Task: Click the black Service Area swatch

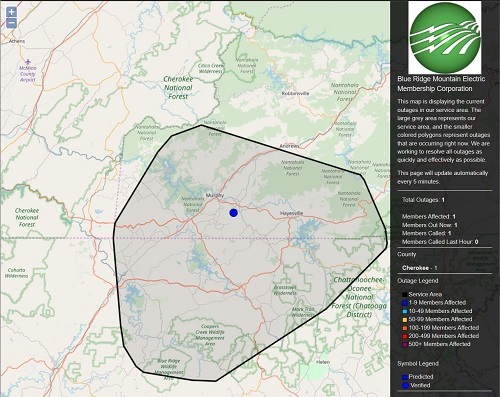Action: [x=404, y=294]
